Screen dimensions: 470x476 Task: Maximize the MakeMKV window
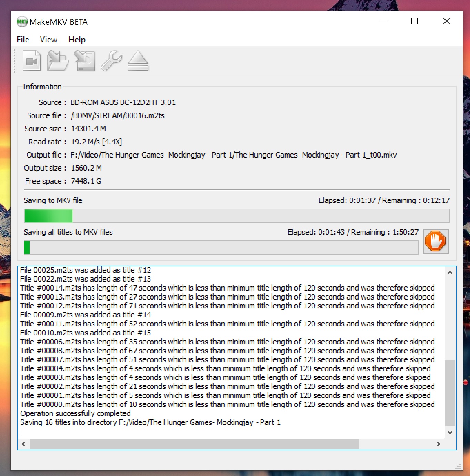coord(414,21)
